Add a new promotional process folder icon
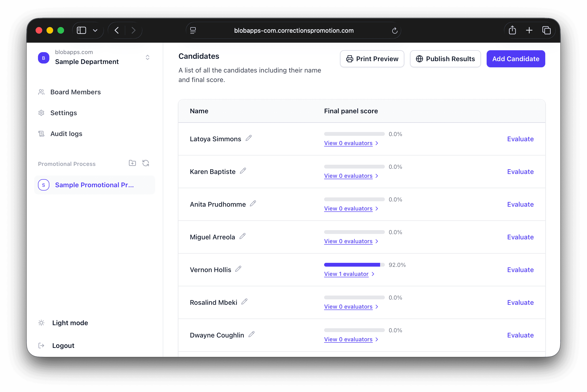 coord(132,163)
